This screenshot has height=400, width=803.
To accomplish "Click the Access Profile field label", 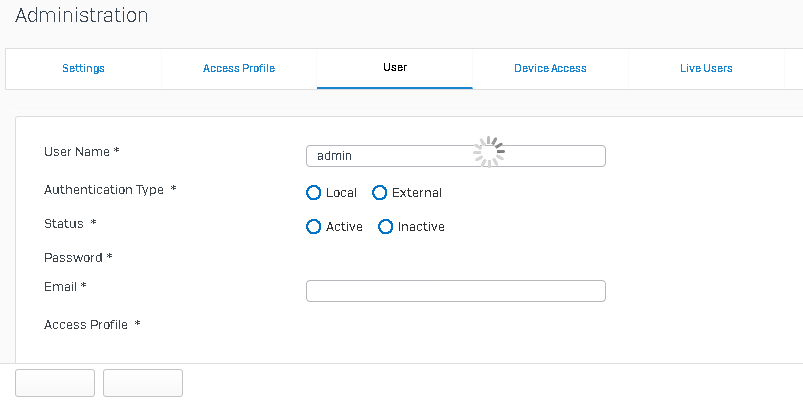I will [92, 325].
